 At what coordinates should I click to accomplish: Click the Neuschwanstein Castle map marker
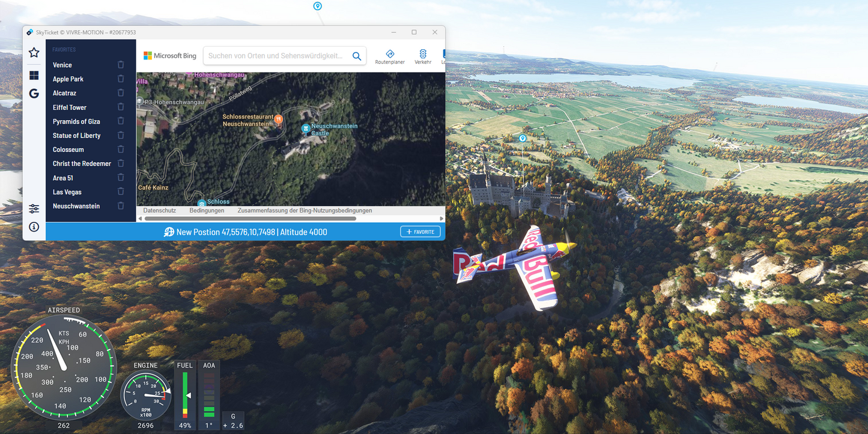(305, 128)
